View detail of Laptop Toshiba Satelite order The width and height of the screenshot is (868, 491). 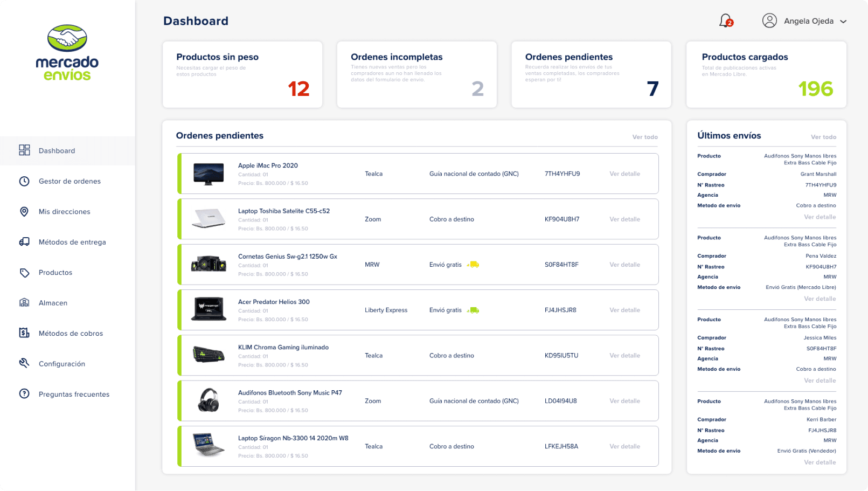(624, 219)
